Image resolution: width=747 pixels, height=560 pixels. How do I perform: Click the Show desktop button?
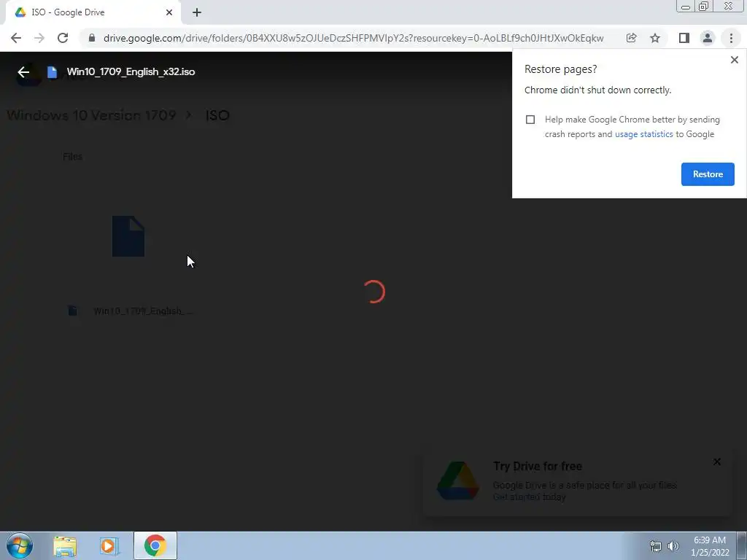(x=742, y=545)
